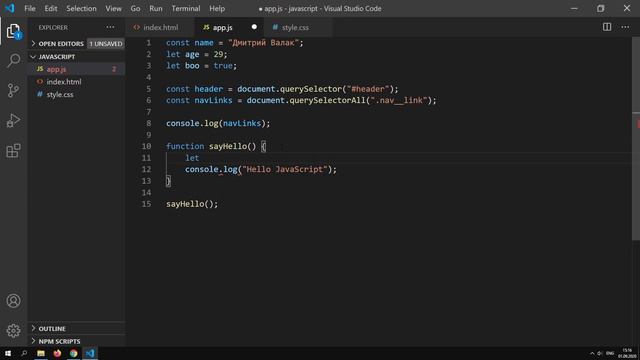The image size is (640, 360).
Task: Switch to the index.html tab
Action: coord(160,27)
